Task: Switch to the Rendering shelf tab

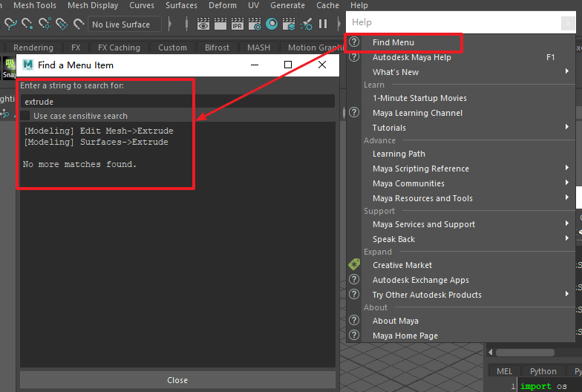Action: (x=33, y=48)
